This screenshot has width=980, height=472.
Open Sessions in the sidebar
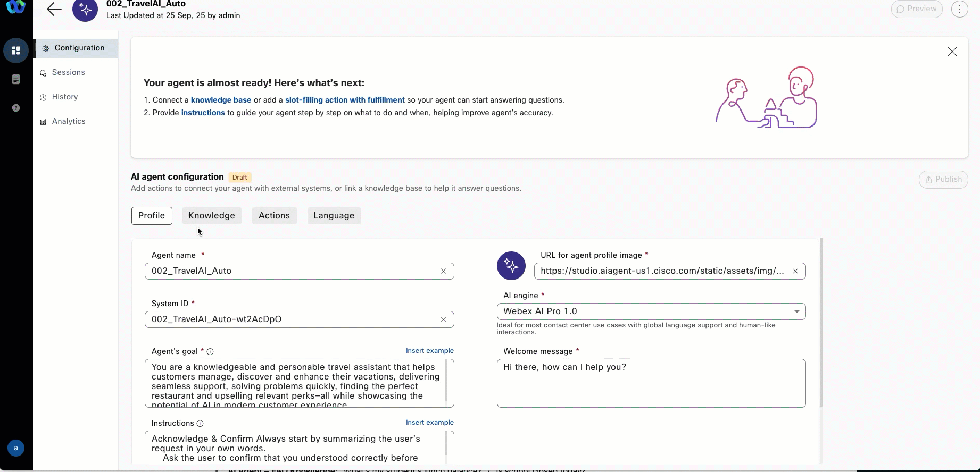(x=68, y=72)
